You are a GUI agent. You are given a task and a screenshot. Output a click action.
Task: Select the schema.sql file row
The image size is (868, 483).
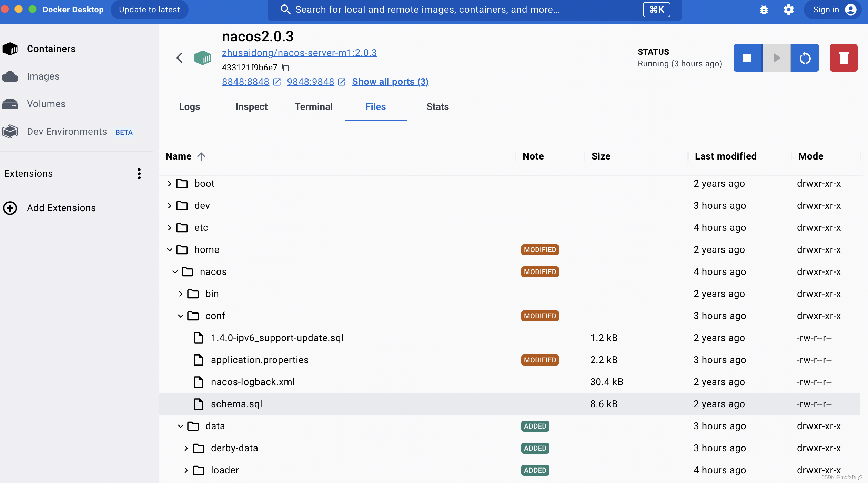click(509, 404)
